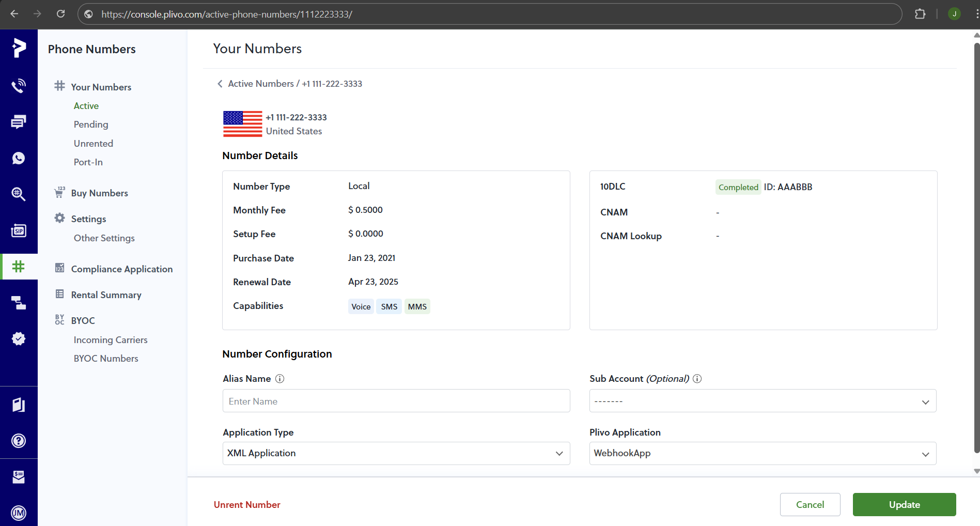Click the browser address bar
Image resolution: width=980 pixels, height=526 pixels.
tap(490, 14)
